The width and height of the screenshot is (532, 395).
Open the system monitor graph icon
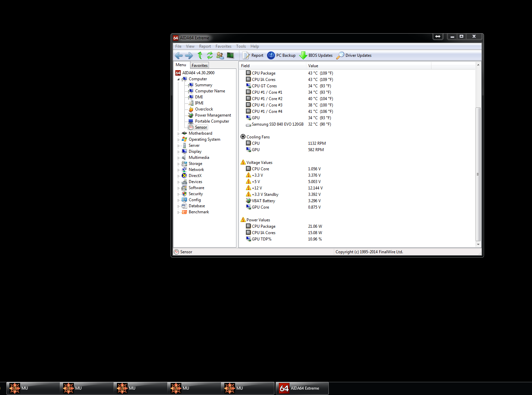pyautogui.click(x=230, y=55)
